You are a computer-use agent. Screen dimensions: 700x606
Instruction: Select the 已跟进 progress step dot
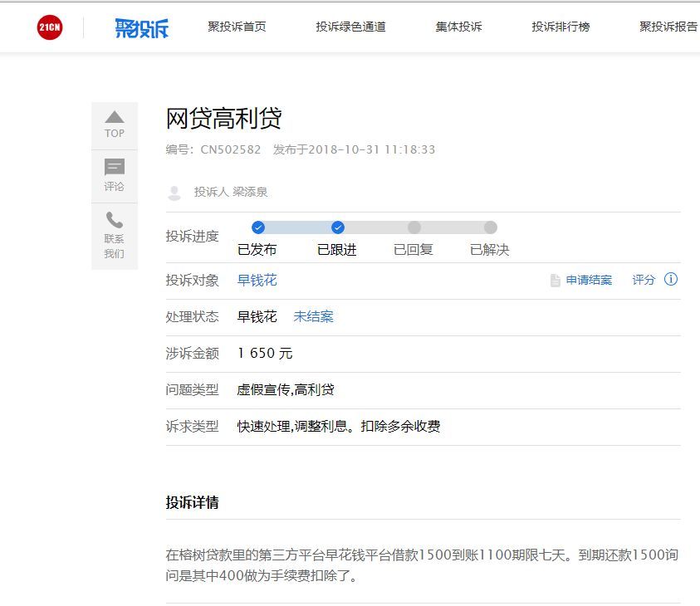point(337,227)
